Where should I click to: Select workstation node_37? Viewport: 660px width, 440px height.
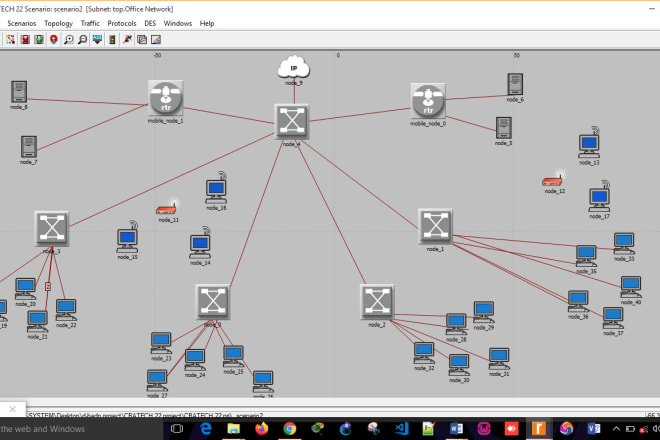613,318
